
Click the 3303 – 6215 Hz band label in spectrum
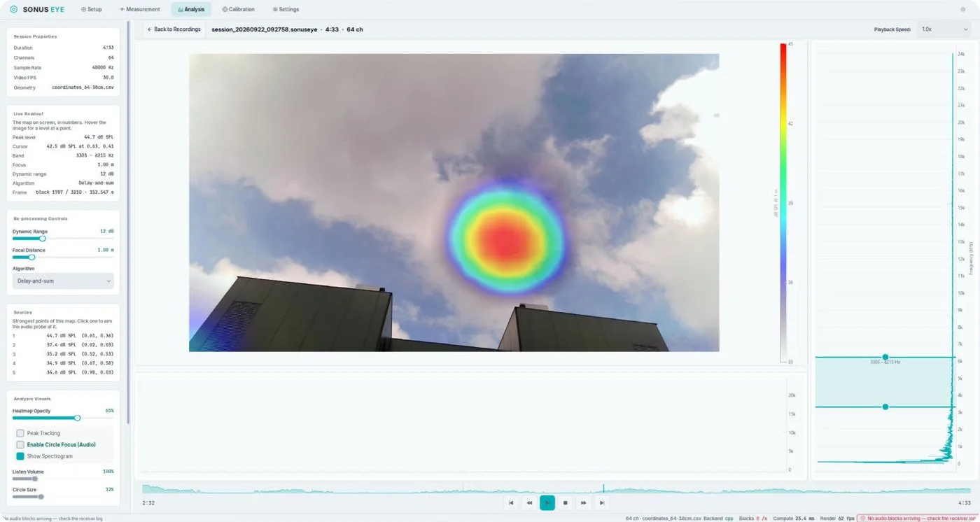884,362
